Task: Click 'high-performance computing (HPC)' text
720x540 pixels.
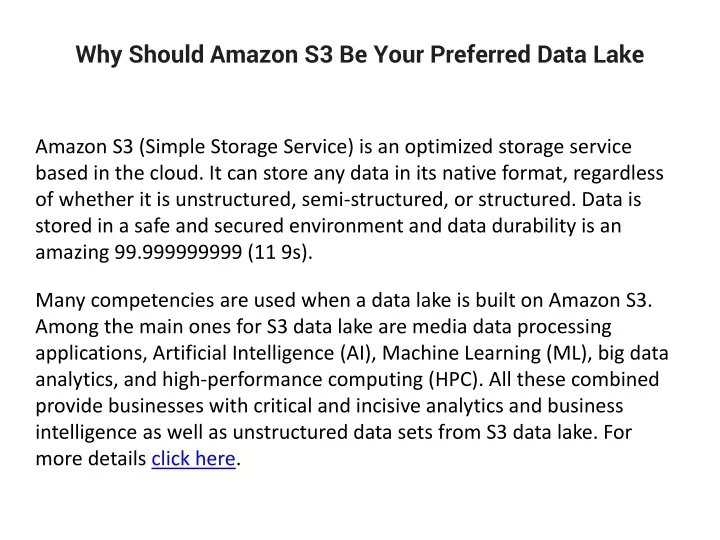Action: [x=322, y=380]
